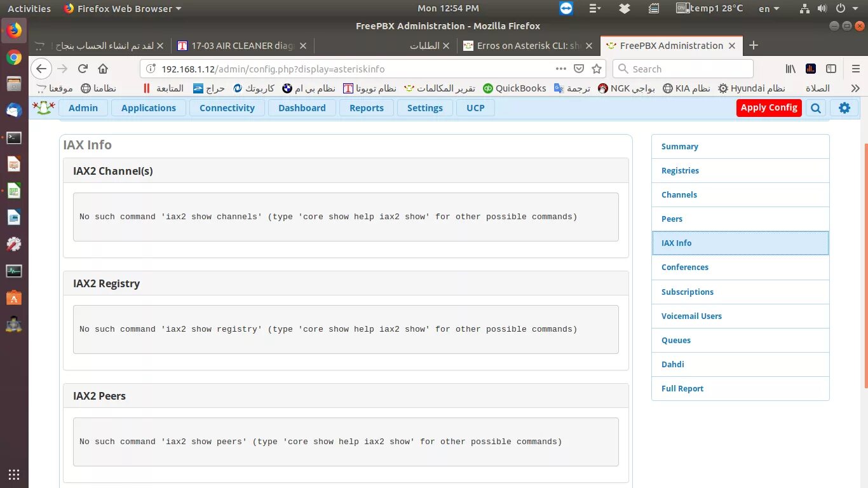Open the QuickBooks bookmark
Image resolution: width=868 pixels, height=488 pixels.
[x=515, y=88]
